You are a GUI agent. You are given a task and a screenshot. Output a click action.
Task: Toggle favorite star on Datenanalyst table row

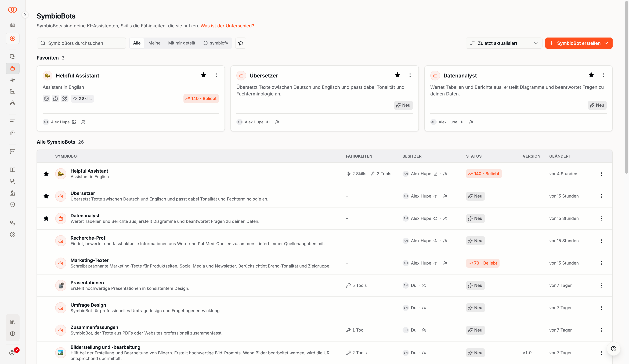point(46,218)
